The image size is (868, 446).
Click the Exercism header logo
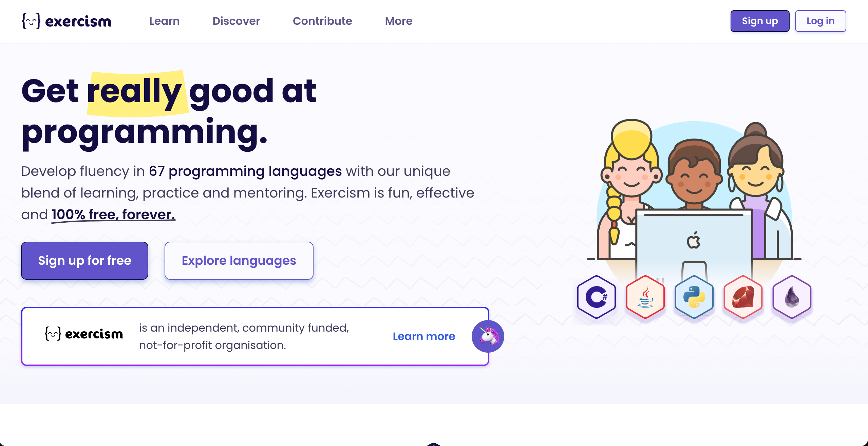[x=65, y=21]
